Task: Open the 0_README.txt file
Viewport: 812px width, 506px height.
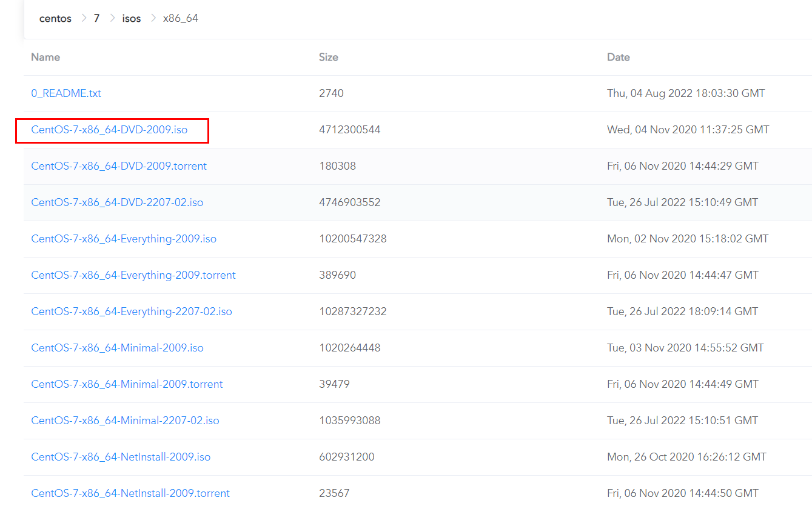Action: [x=66, y=93]
